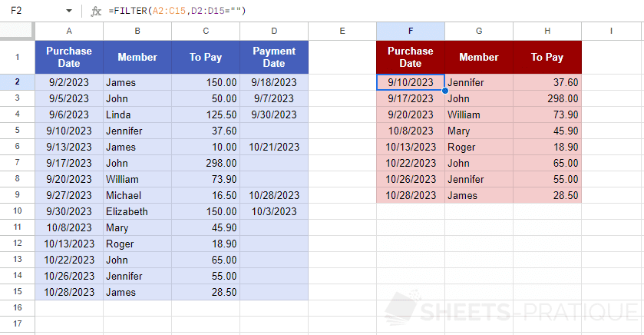Select the row 10 header
Viewport: 644px width, 335px height.
click(x=17, y=211)
